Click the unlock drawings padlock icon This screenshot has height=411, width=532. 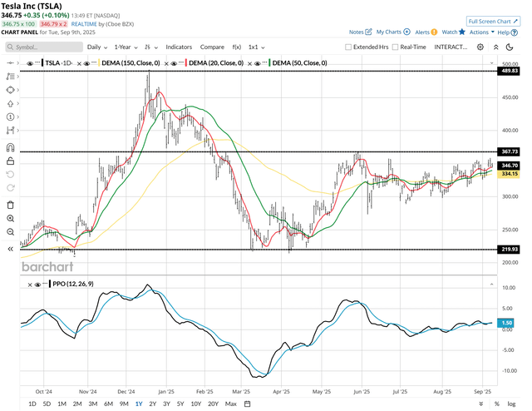coord(10,161)
